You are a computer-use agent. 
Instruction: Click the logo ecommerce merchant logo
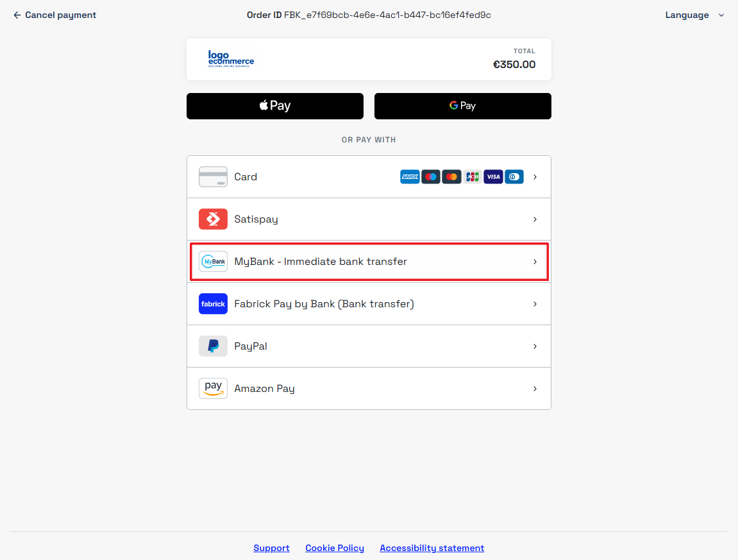click(231, 60)
